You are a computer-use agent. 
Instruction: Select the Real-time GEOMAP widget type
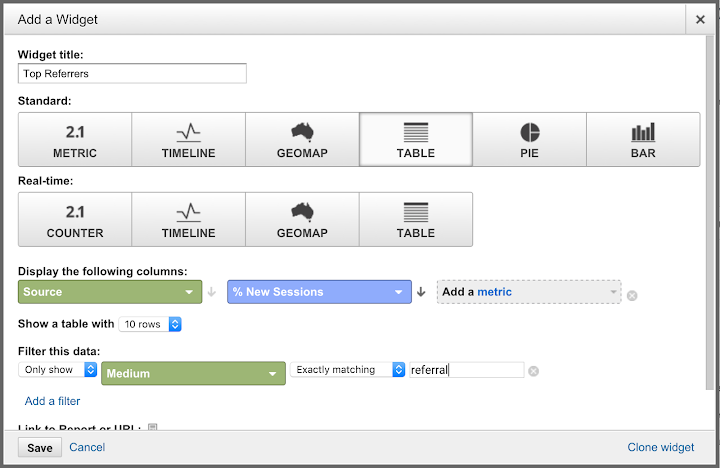pyautogui.click(x=302, y=220)
